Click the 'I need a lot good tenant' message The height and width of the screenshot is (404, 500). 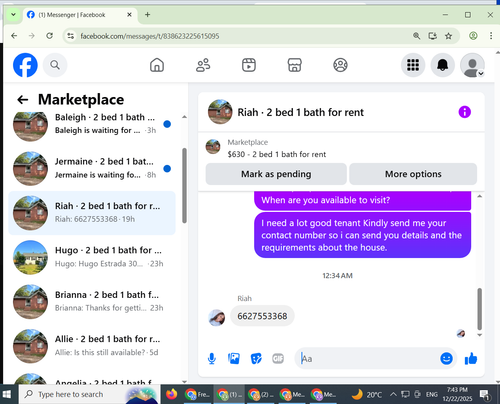(x=362, y=235)
